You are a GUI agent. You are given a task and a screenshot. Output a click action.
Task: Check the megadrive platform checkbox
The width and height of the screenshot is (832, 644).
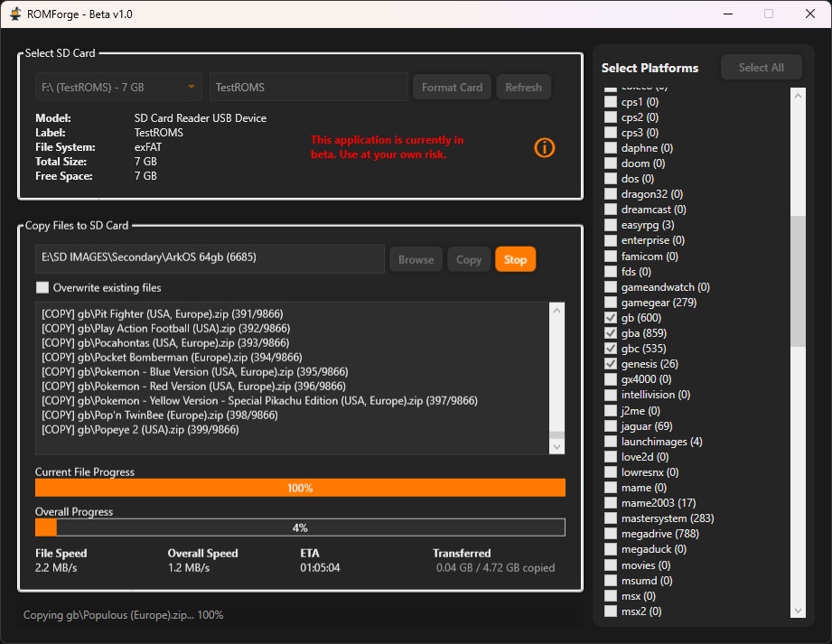[x=611, y=534]
